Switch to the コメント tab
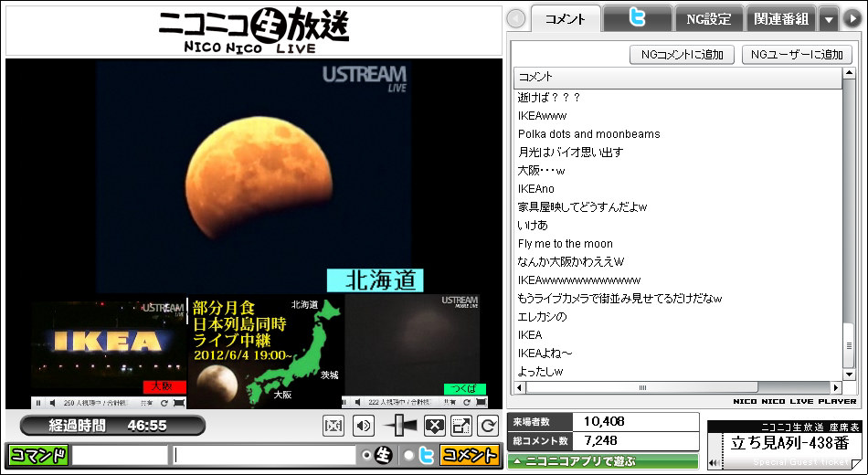 point(566,19)
